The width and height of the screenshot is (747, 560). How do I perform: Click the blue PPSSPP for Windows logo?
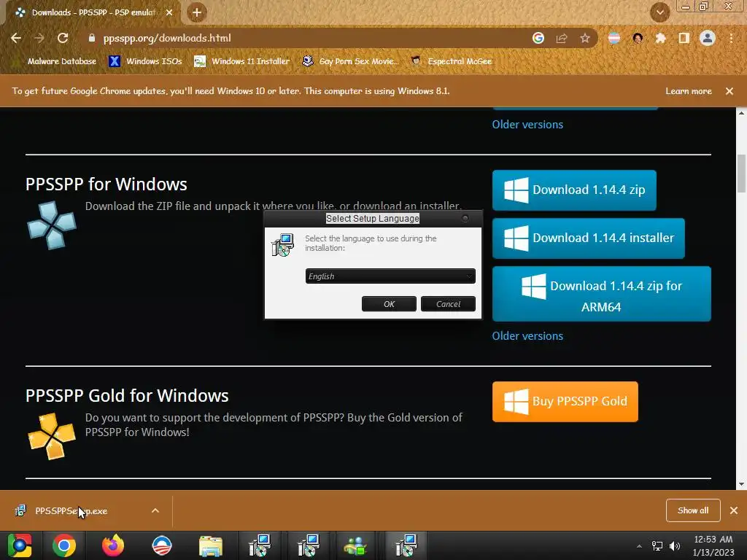(x=52, y=226)
